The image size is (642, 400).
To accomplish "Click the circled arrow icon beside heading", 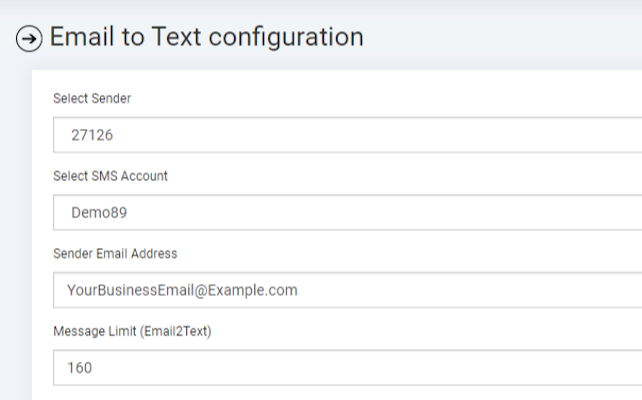I will click(x=30, y=39).
